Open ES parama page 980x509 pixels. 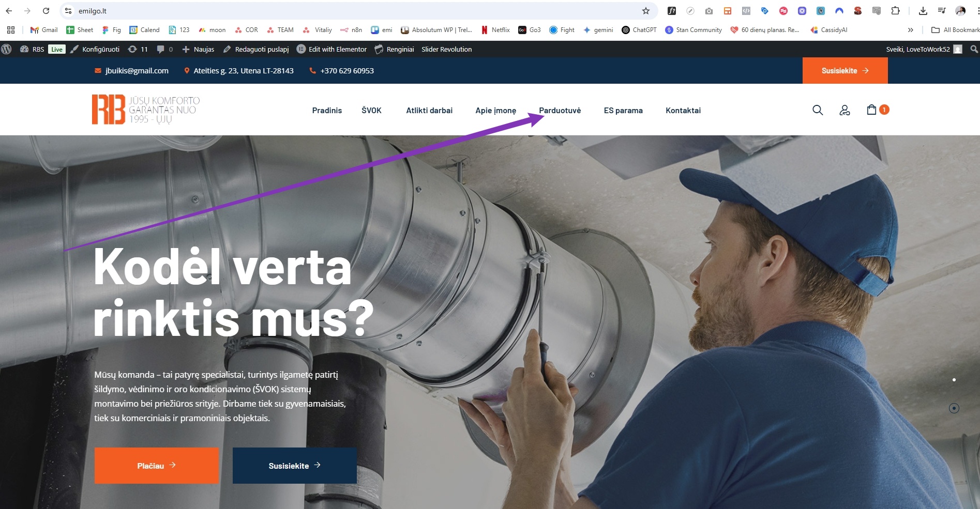(x=623, y=111)
